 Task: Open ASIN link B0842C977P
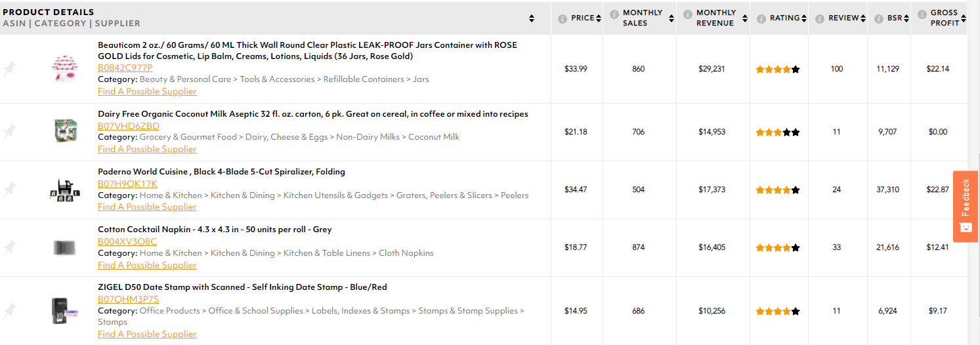click(x=125, y=68)
